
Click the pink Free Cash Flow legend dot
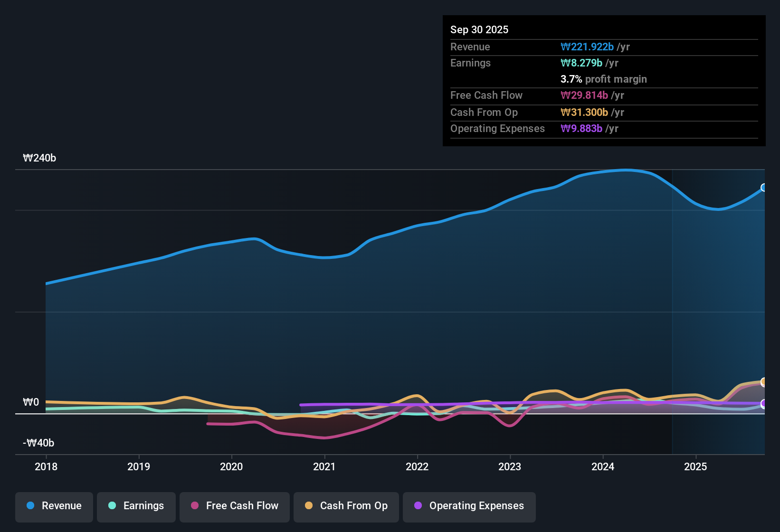[194, 506]
